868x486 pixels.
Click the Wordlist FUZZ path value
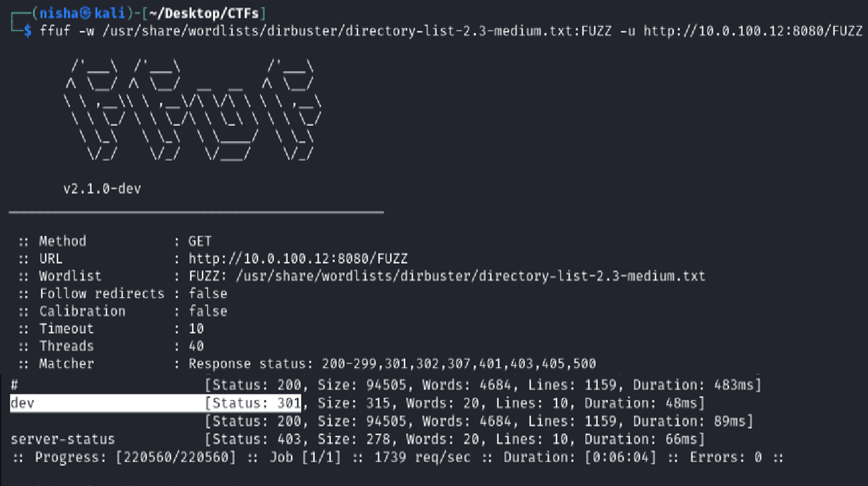click(x=446, y=276)
